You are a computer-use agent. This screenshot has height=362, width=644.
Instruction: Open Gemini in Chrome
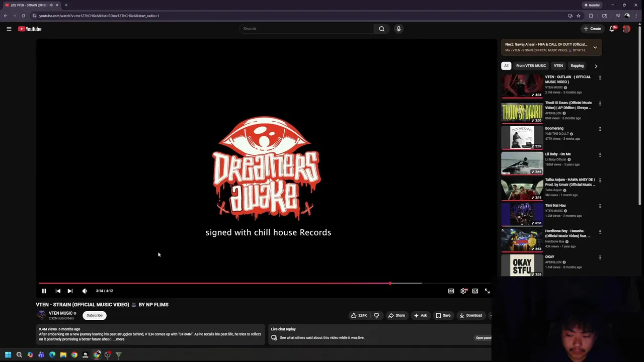(592, 5)
